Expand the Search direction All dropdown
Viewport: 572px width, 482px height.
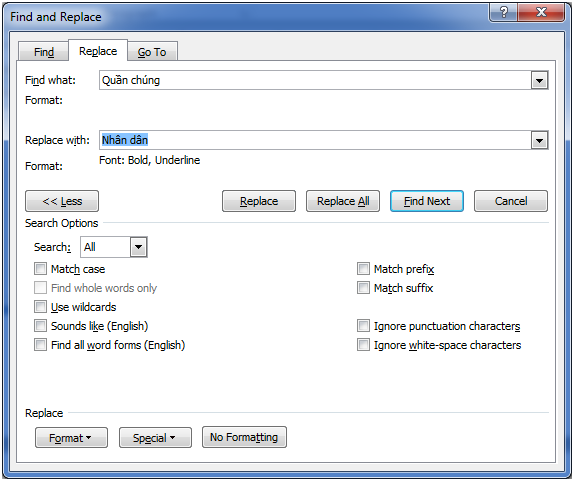pos(138,247)
